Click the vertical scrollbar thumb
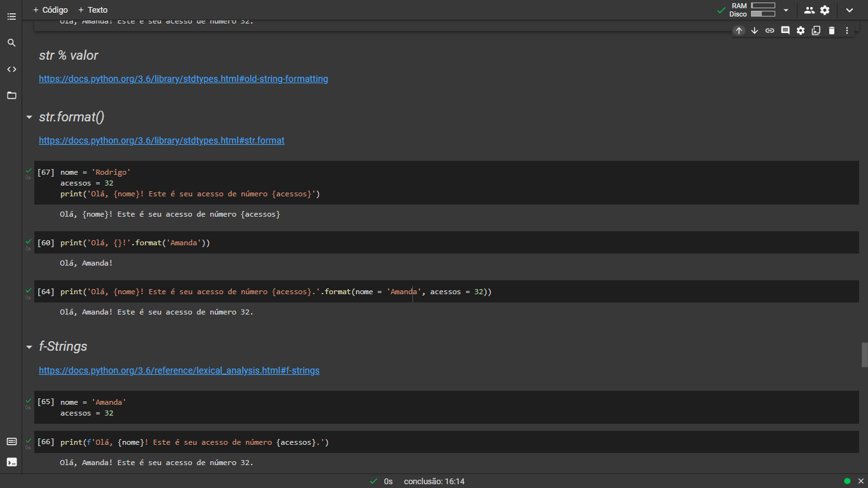 point(864,355)
